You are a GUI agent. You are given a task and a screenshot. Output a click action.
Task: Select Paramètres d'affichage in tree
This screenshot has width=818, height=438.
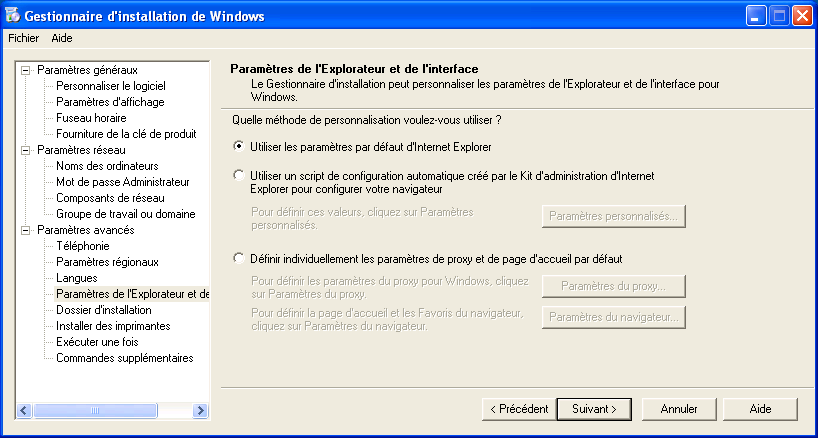coord(110,102)
